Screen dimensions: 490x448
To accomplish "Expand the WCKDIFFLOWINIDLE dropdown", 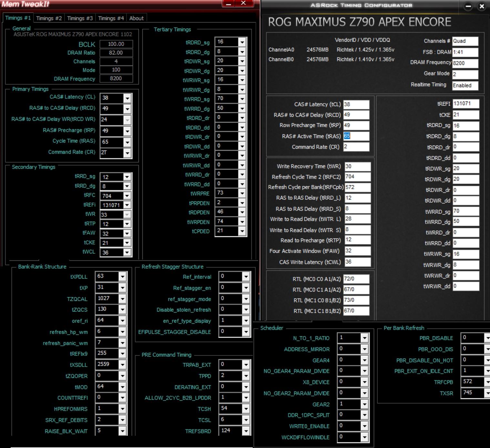I will coord(364,437).
